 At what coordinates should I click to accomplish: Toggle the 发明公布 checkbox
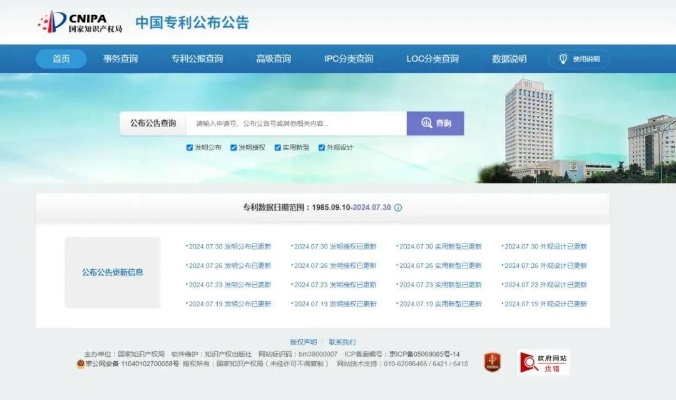pos(189,147)
